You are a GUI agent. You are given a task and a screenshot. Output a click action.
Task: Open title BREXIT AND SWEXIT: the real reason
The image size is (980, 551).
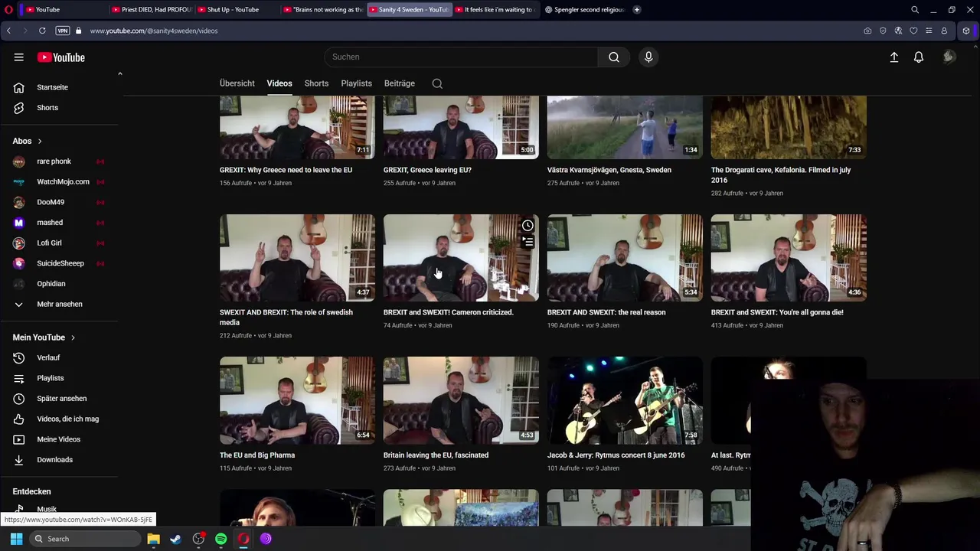[x=606, y=312]
